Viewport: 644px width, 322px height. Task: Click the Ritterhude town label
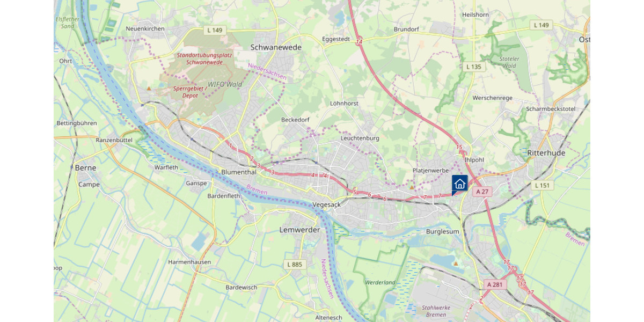(x=546, y=152)
